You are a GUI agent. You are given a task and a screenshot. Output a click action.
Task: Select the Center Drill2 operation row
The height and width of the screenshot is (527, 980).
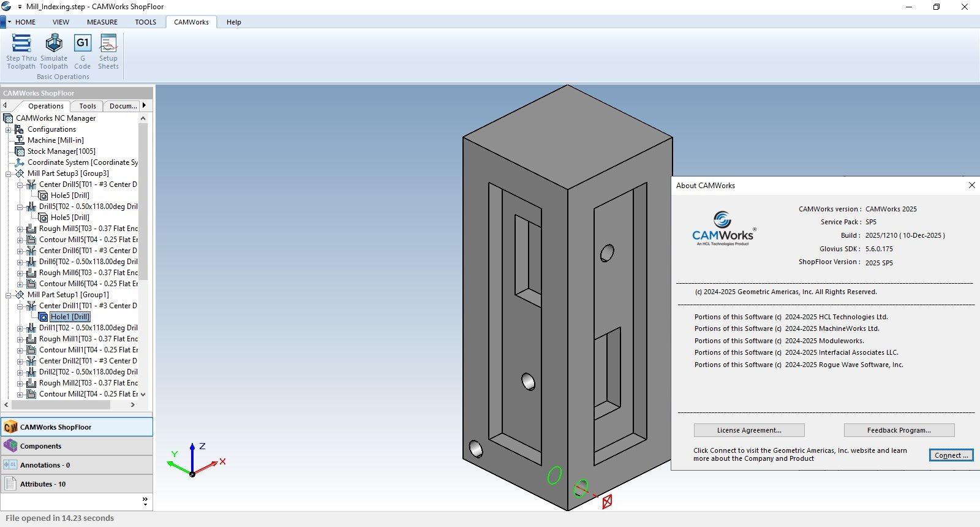[x=88, y=361]
